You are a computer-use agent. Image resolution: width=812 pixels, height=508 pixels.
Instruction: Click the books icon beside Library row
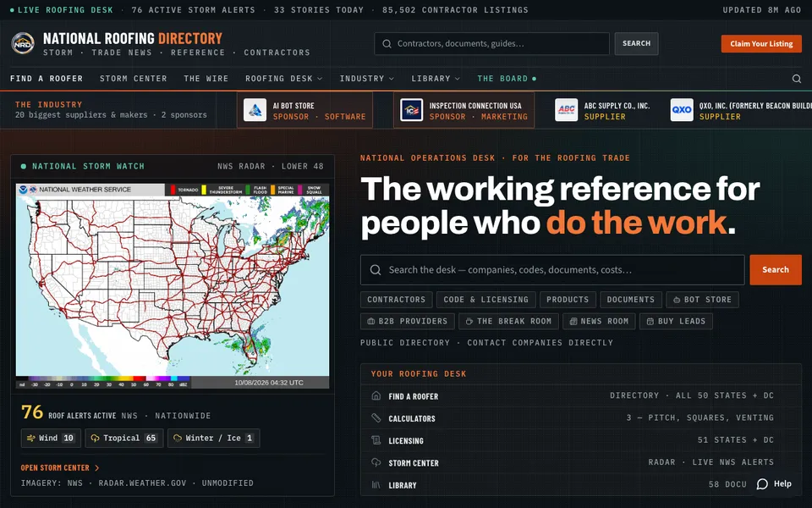[376, 484]
